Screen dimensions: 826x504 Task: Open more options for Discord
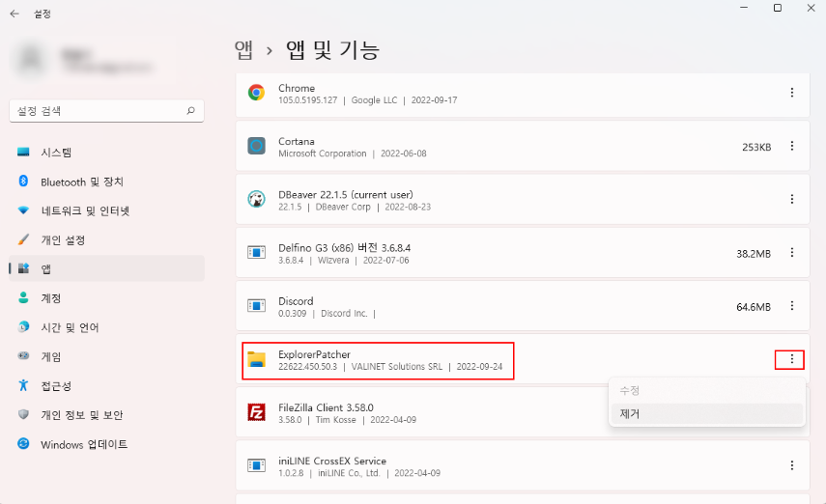pos(792,306)
